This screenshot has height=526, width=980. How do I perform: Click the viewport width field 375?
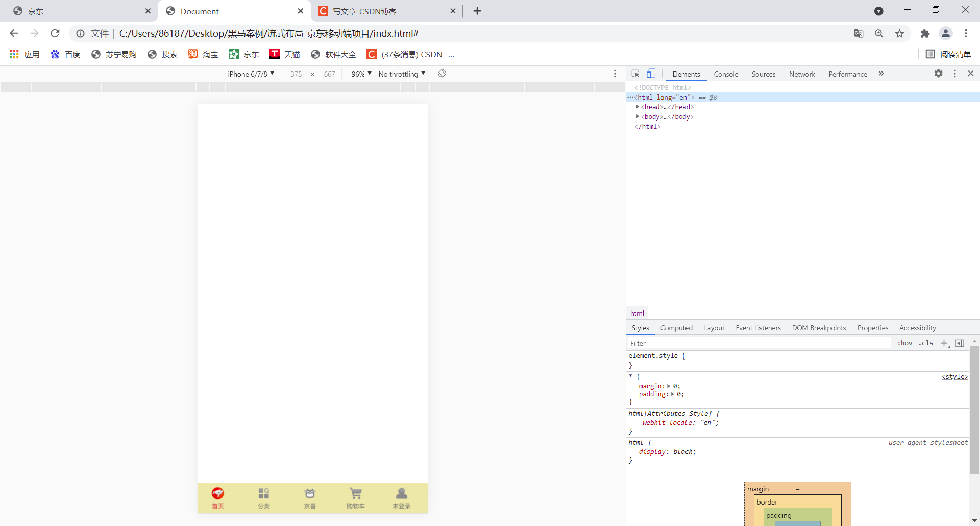296,74
